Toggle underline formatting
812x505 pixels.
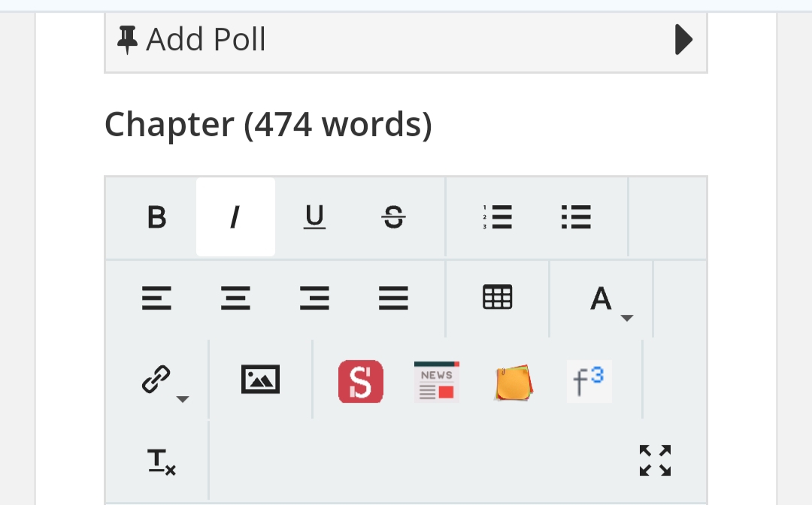point(314,218)
